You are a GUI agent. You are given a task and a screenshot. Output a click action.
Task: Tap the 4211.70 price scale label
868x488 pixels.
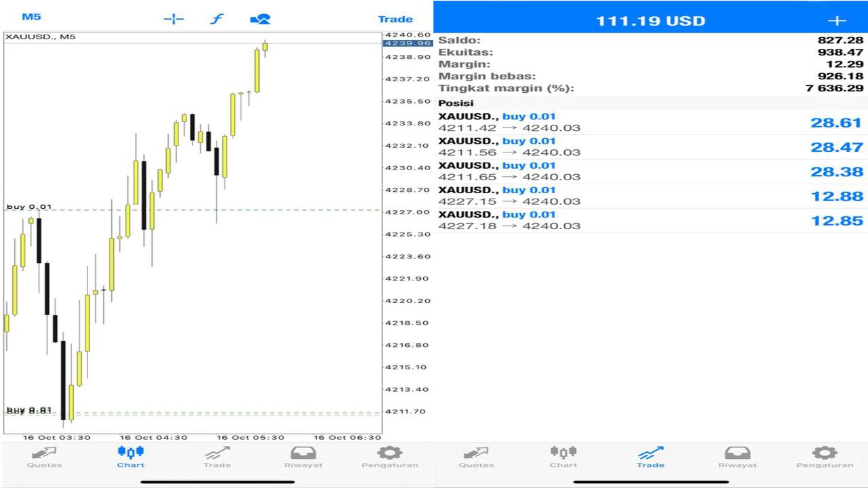[x=407, y=411]
